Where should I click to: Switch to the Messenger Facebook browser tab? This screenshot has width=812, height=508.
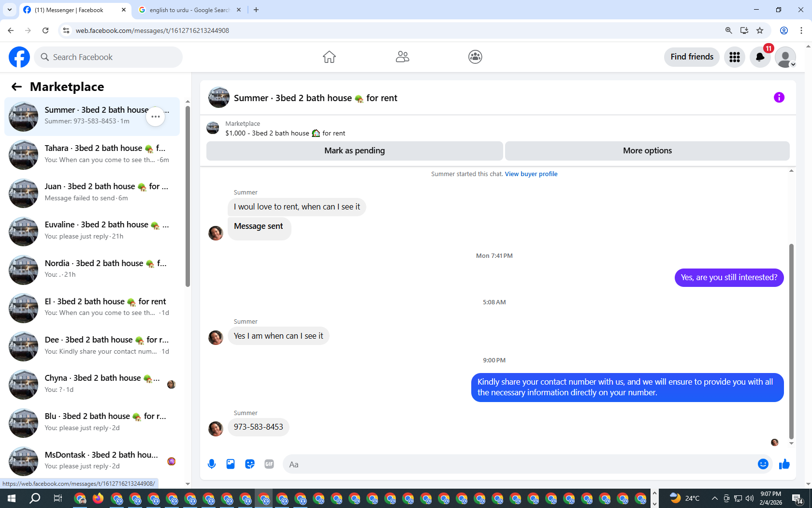click(x=75, y=10)
